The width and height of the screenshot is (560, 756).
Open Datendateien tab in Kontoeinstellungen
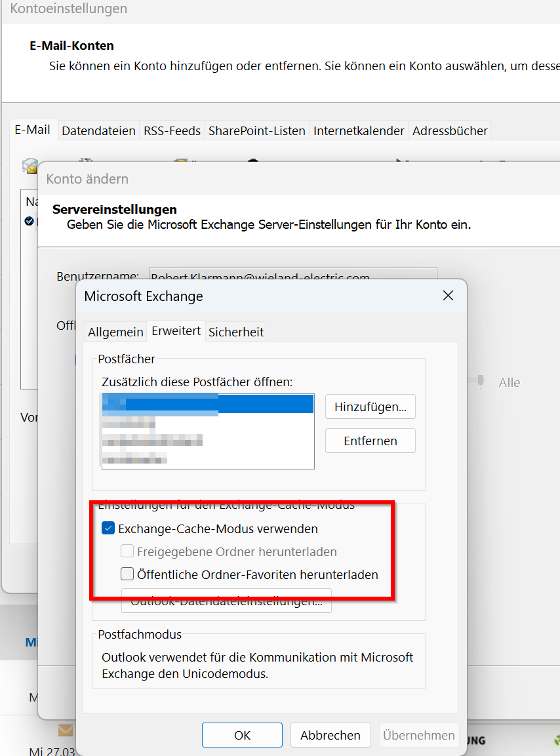coord(98,130)
